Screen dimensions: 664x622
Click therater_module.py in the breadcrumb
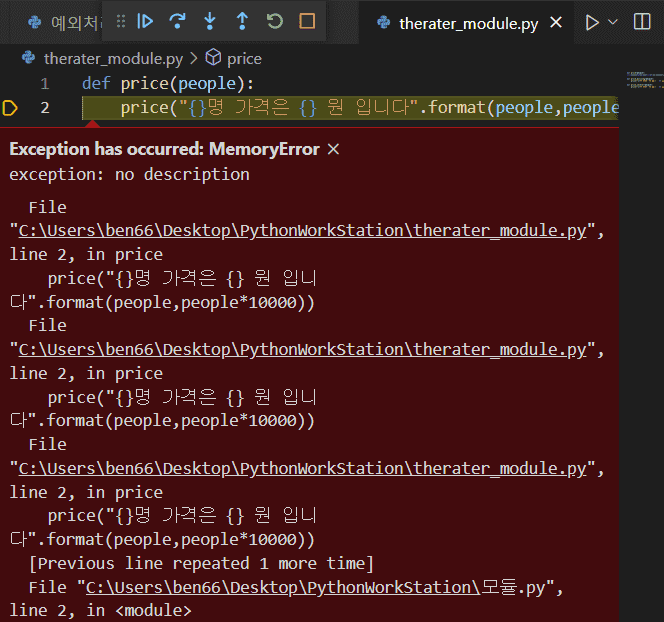(113, 58)
